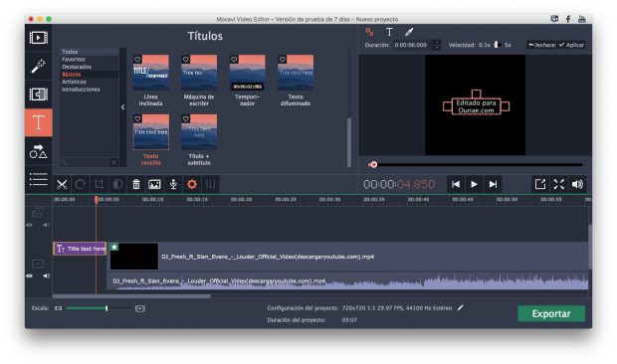Screen dimensions: 617x364
Task: Select the scissors split tool
Action: click(62, 184)
